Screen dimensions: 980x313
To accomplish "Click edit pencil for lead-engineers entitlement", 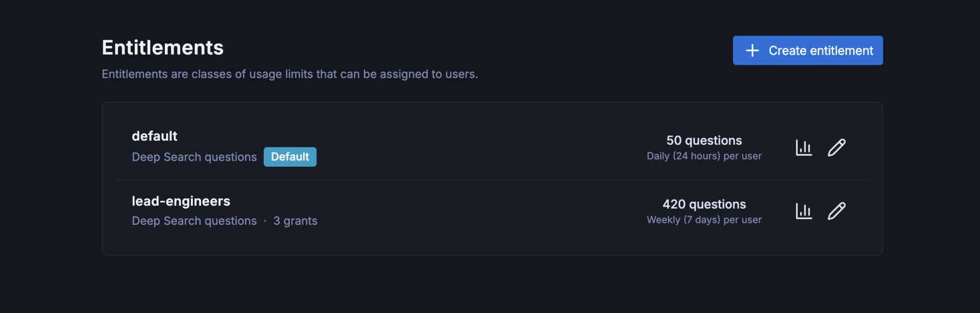I will coord(837,211).
